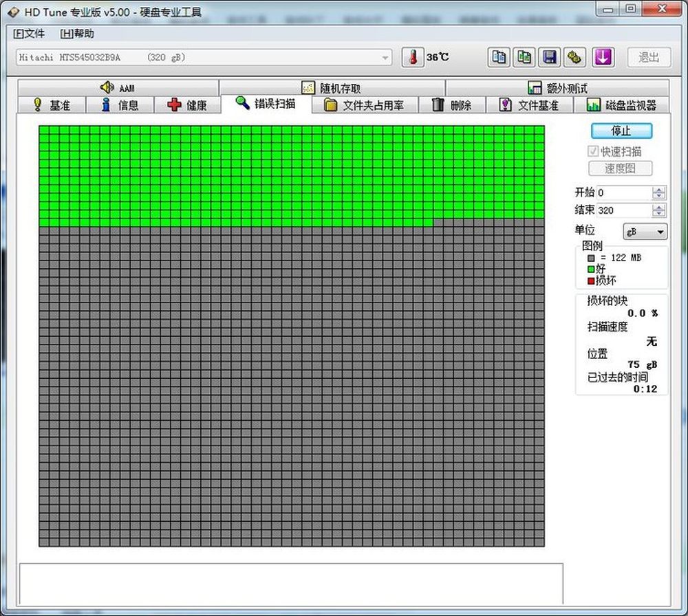Click in the 结束 end value field
The width and height of the screenshot is (688, 616).
tap(624, 210)
